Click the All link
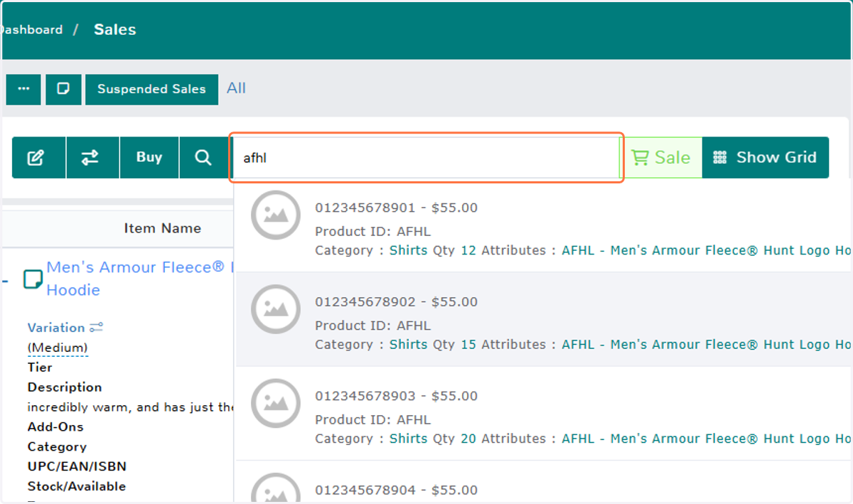Screen dimensions: 853x504 [x=236, y=88]
